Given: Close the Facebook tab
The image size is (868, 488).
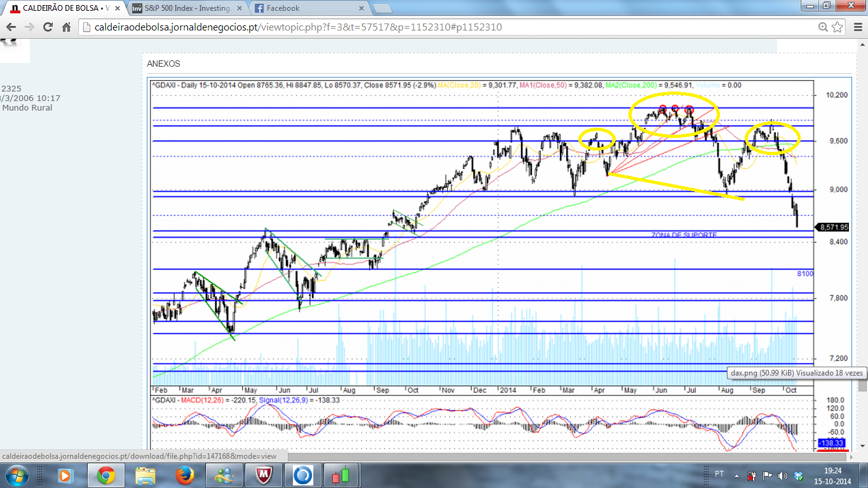Looking at the screenshot, I should tap(361, 8).
